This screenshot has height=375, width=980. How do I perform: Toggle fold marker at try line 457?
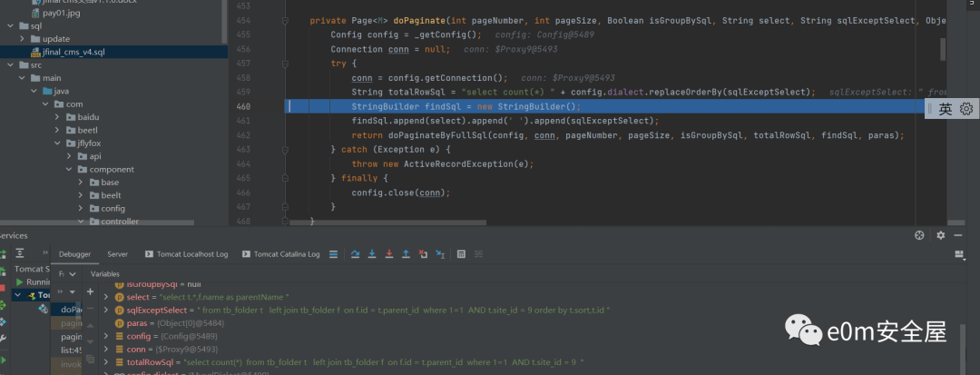click(286, 64)
